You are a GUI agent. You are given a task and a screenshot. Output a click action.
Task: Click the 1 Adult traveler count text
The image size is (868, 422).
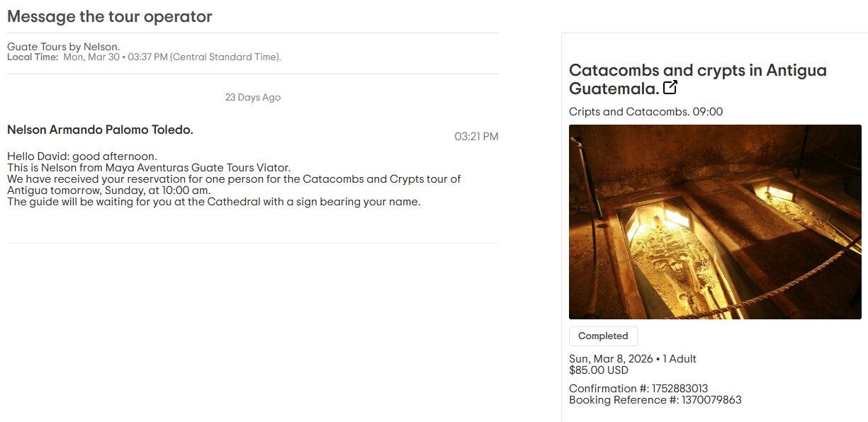(x=679, y=359)
